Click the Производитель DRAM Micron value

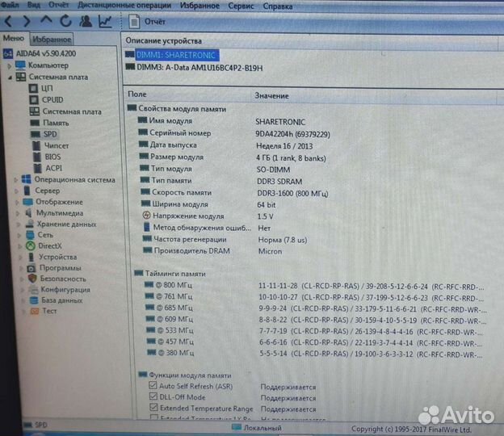coord(270,251)
